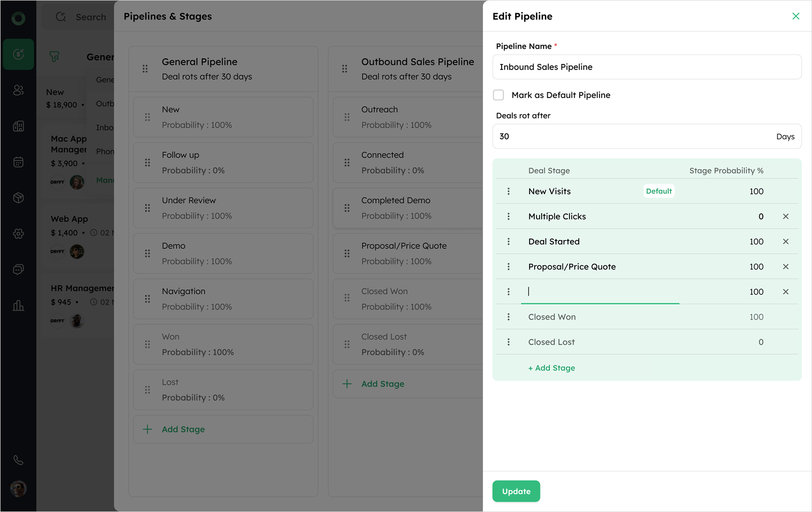Click the deals icon in sidebar
Screen dimensions: 812x512
[x=18, y=54]
